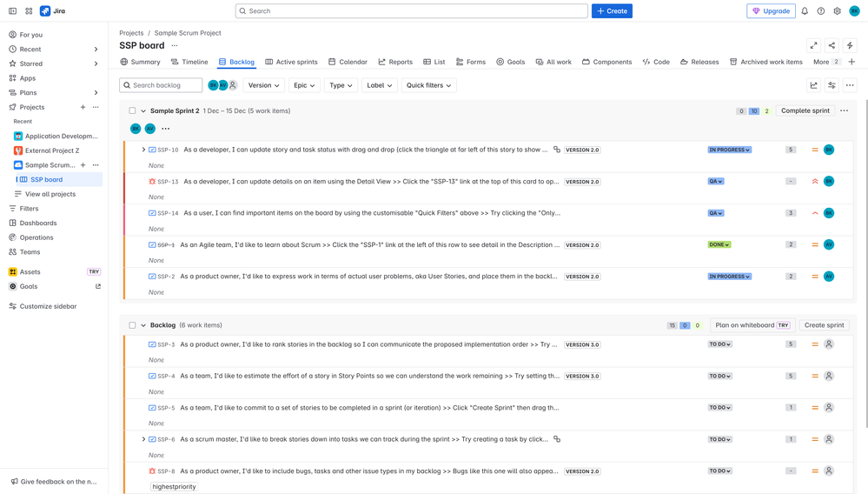Click the highestpriority label on SSP-8
868x494 pixels.
(174, 486)
